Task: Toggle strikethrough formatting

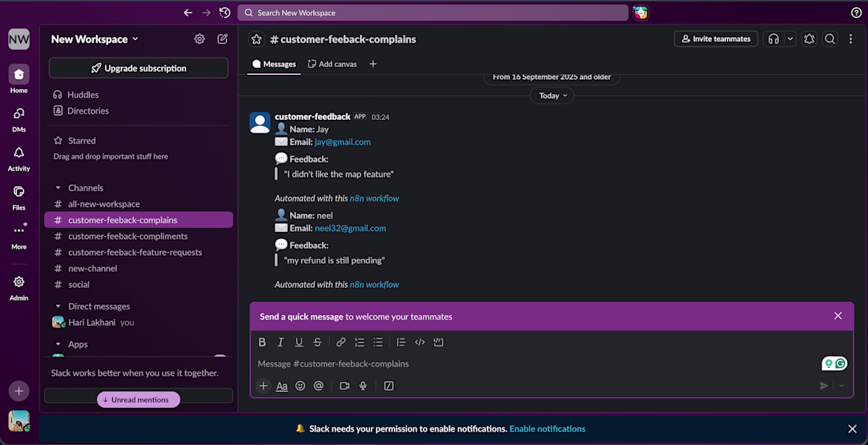Action: pyautogui.click(x=317, y=342)
